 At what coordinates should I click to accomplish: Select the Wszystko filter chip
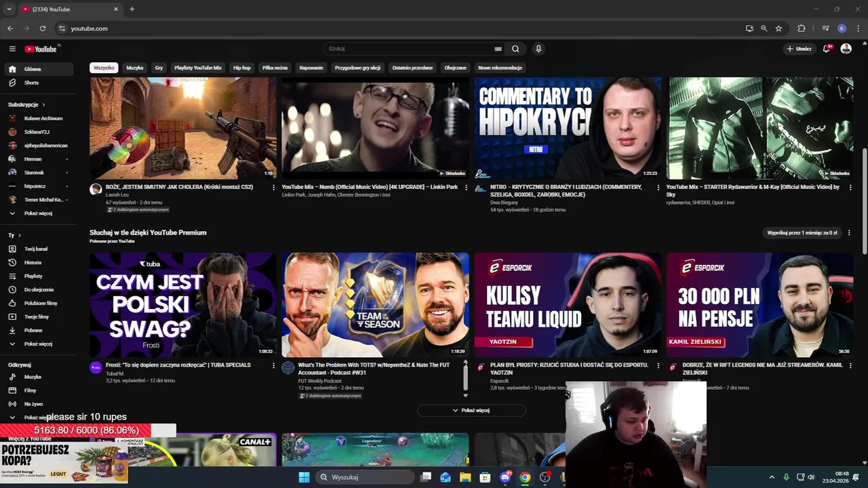[x=104, y=68]
